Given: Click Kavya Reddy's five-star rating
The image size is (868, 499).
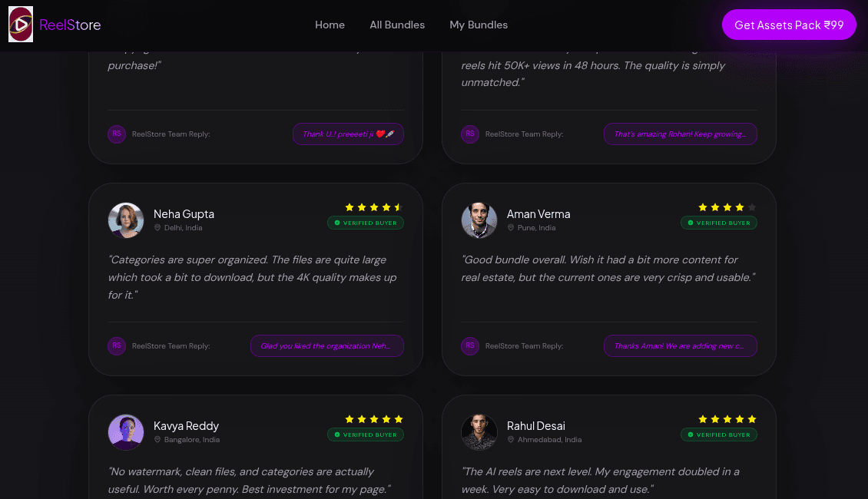Looking at the screenshot, I should (373, 419).
